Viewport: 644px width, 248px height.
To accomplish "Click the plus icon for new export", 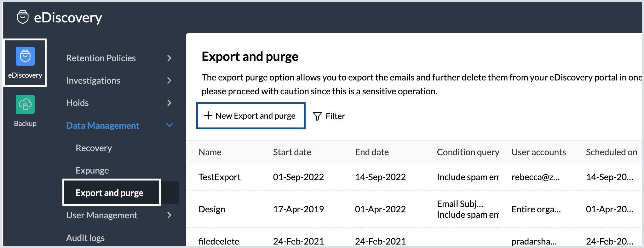I will (208, 115).
